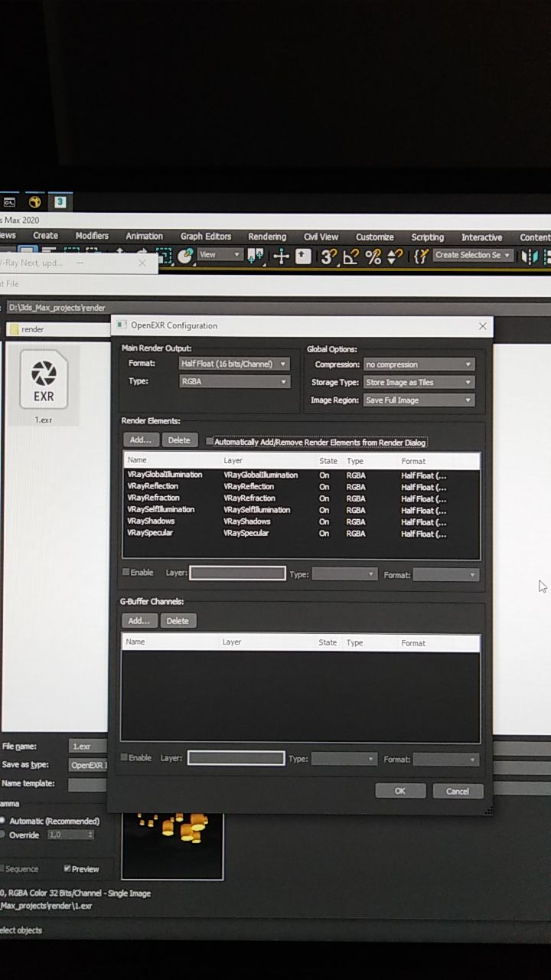This screenshot has height=980, width=551.
Task: Click Add button under Render Elements
Action: tap(141, 439)
